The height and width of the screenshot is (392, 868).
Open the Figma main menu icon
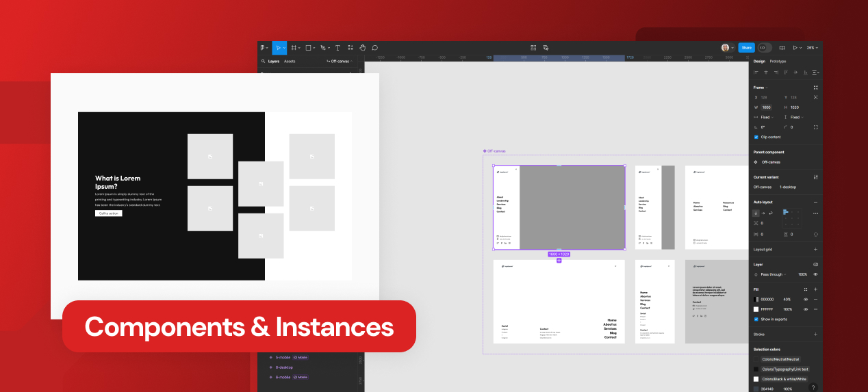[264, 48]
